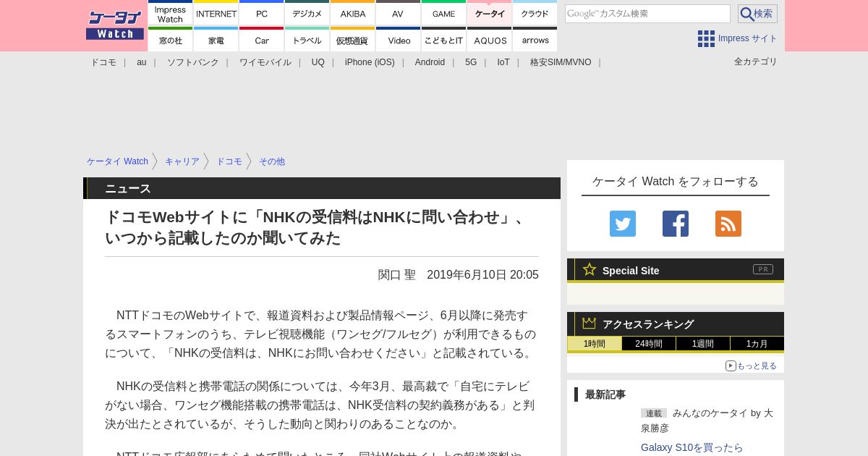Click the PR badge in Special Site
868x456 pixels.
tap(763, 269)
